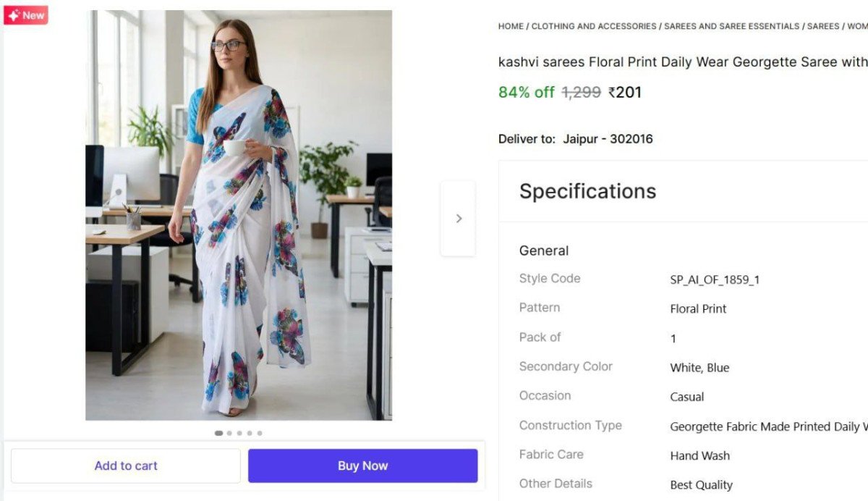The width and height of the screenshot is (868, 501).
Task: Select the last carousel dot
Action: (x=260, y=433)
